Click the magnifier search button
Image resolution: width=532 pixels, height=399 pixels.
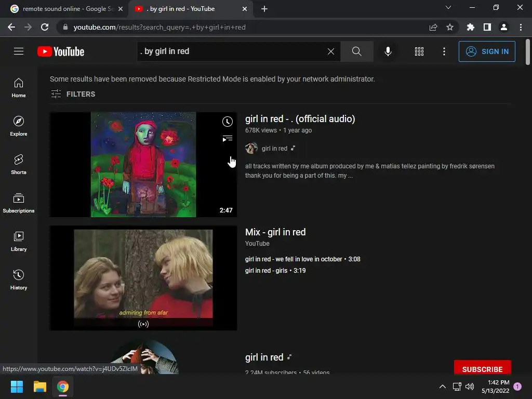[356, 51]
